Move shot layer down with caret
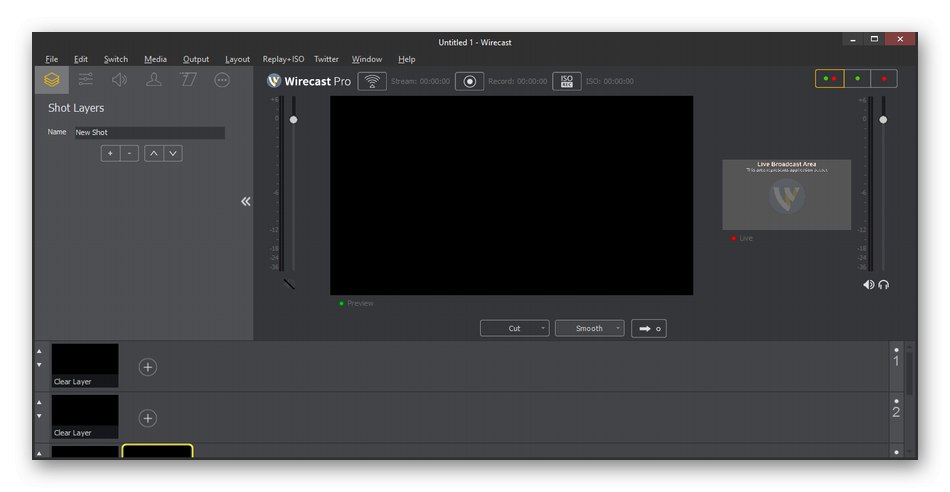The height and width of the screenshot is (492, 950). coord(173,153)
